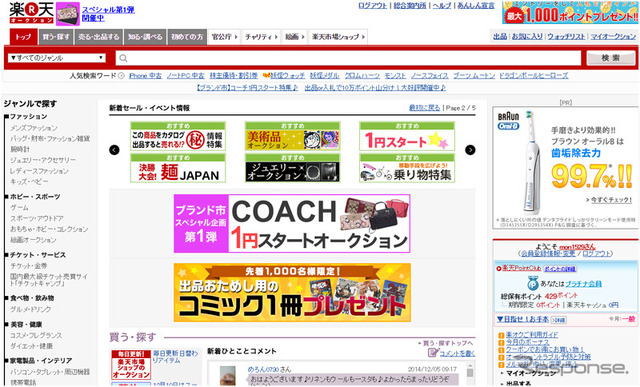The height and width of the screenshot is (387, 640).
Task: Open the 楽オクご利用ガイド link
Action: click(x=532, y=335)
